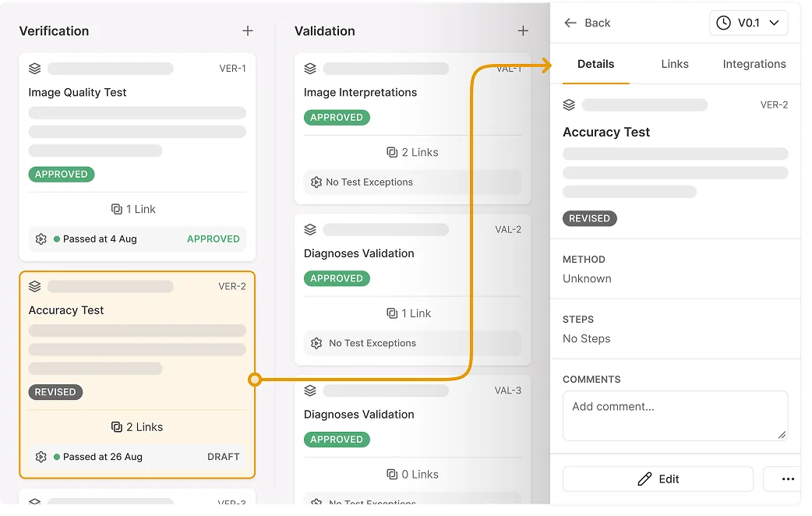812x516 pixels.
Task: Click the VER-2 identifier in details panel
Action: 774,105
